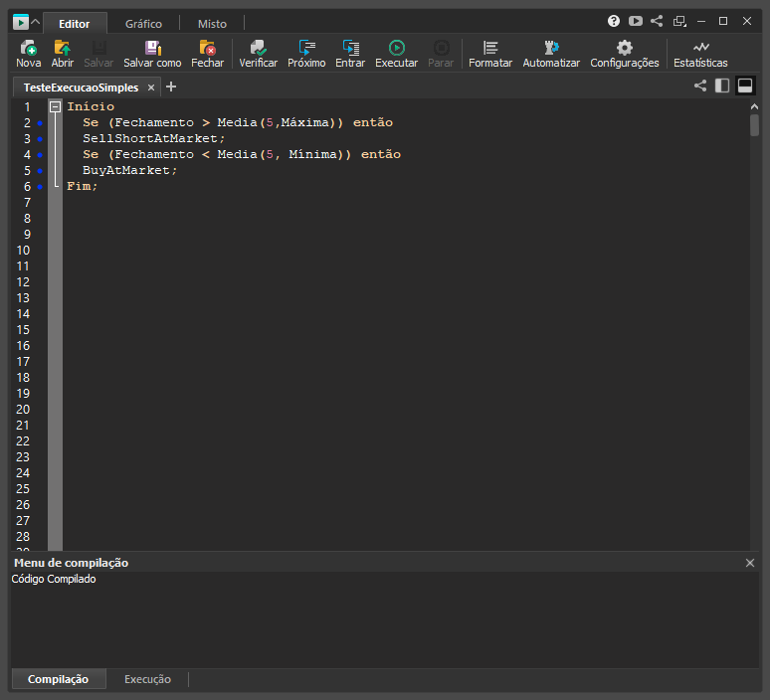The height and width of the screenshot is (700, 770).
Task: Toggle the bottom panel layout icon
Action: pyautogui.click(x=745, y=86)
